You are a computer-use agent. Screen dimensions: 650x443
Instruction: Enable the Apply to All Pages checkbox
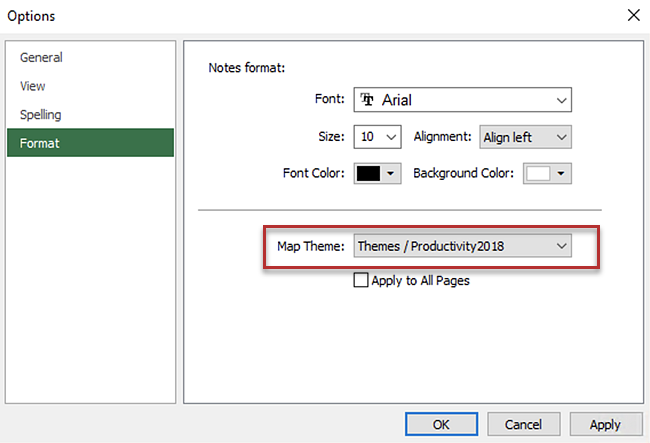(361, 280)
